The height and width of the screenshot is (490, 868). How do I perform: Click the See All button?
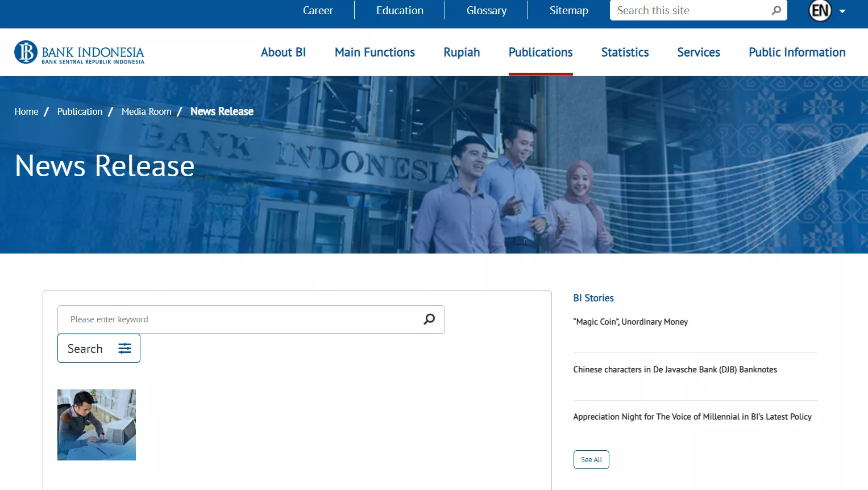coord(591,459)
